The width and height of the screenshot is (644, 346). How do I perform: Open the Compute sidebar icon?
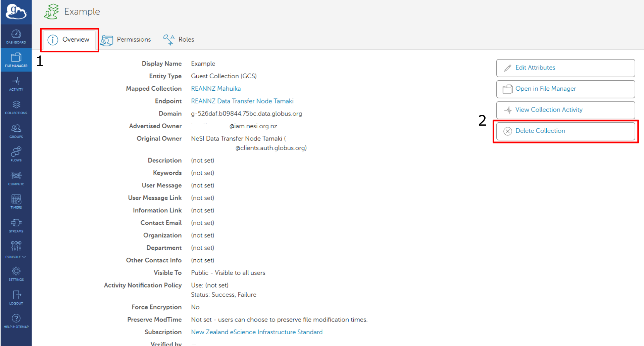click(x=16, y=178)
